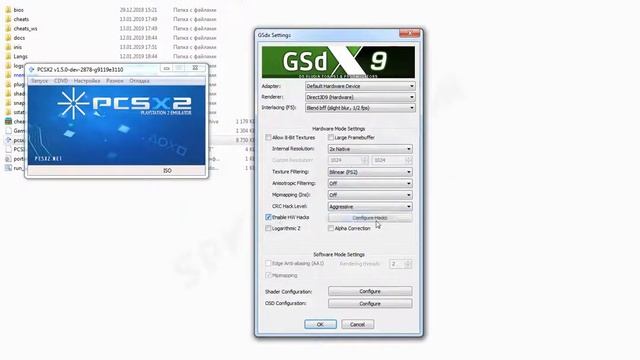Tick the Large Framebuffer checkbox
This screenshot has width=640, height=360.
tap(331, 138)
